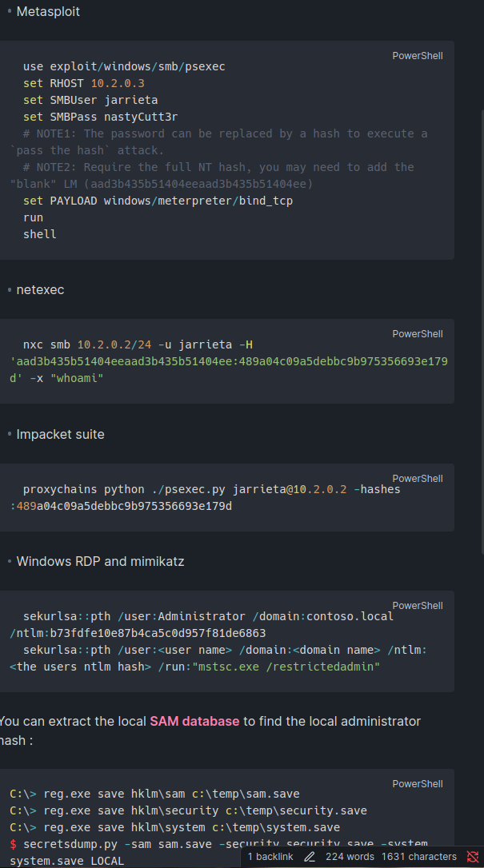The image size is (484, 868).
Task: Click the 'reg.exe save hklm\system' command line
Action: pos(175,827)
